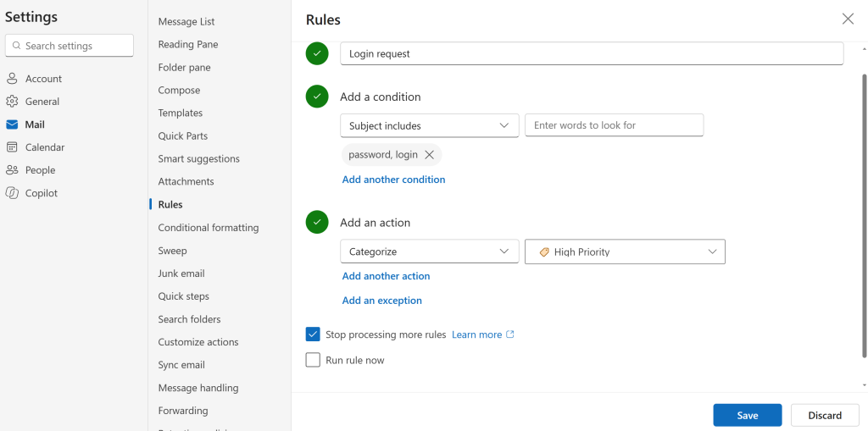Image resolution: width=868 pixels, height=431 pixels.
Task: Click into Search settings field
Action: tap(70, 46)
